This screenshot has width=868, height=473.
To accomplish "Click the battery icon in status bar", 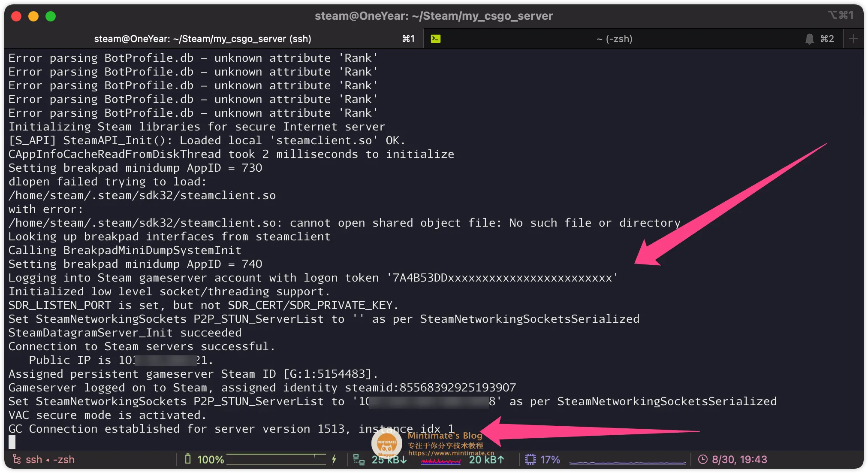I will pos(188,459).
